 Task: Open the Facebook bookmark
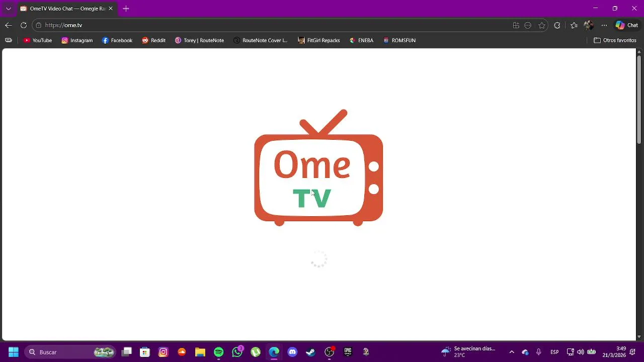(x=117, y=40)
